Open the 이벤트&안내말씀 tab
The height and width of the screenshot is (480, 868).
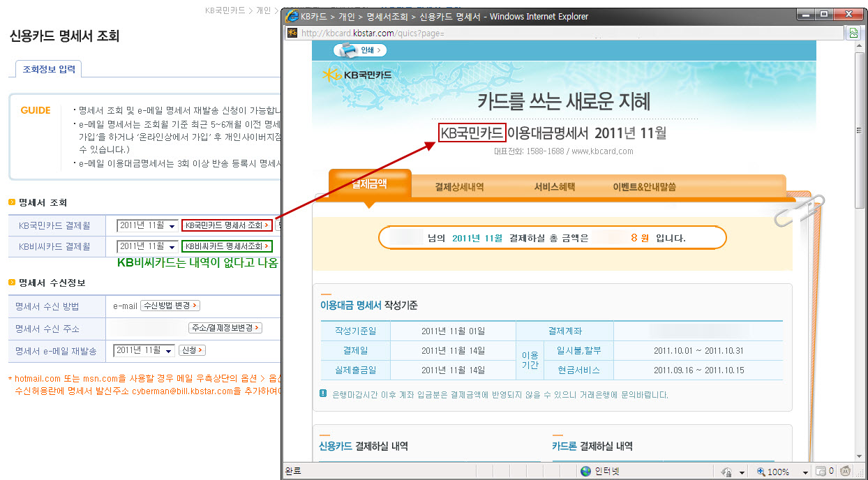point(644,187)
